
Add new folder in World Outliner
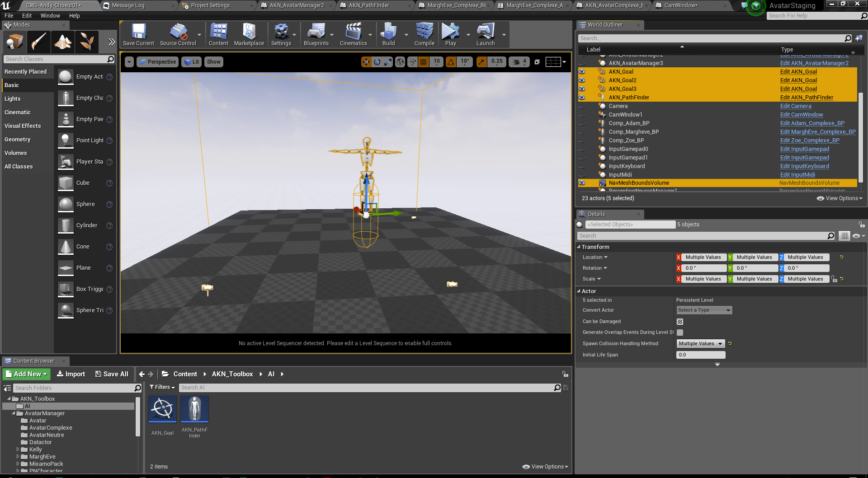(x=859, y=38)
